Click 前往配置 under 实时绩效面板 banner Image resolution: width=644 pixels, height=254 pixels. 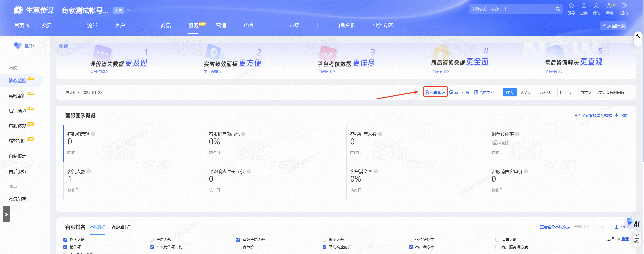pos(212,72)
